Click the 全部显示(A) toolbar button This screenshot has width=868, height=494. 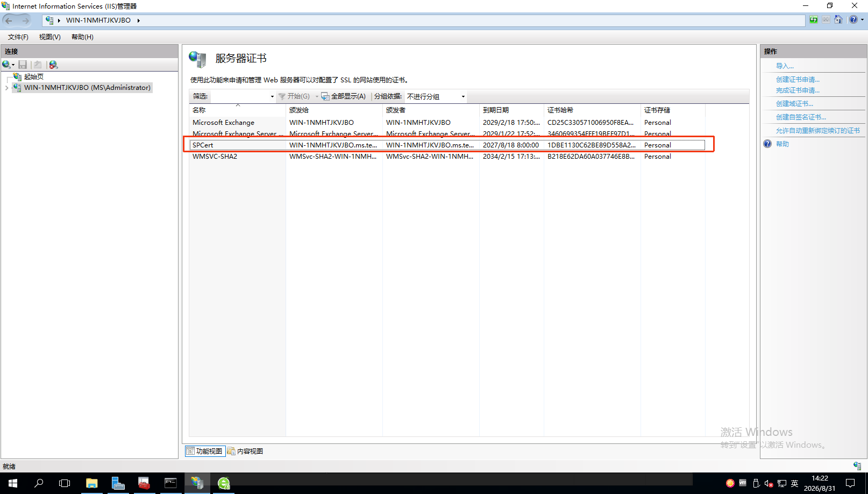pos(344,96)
